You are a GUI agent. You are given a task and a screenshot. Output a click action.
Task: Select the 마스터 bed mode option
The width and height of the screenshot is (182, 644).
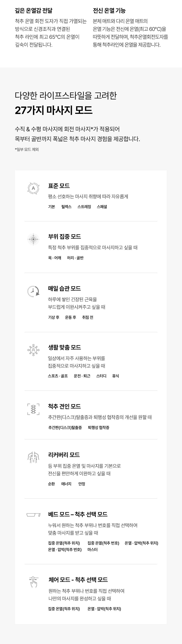coord(92,550)
